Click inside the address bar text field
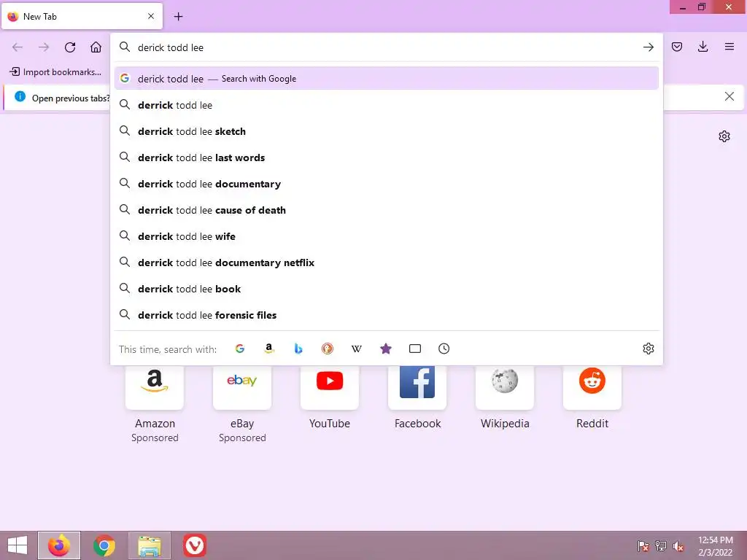Viewport: 747px width, 560px height. (x=386, y=47)
